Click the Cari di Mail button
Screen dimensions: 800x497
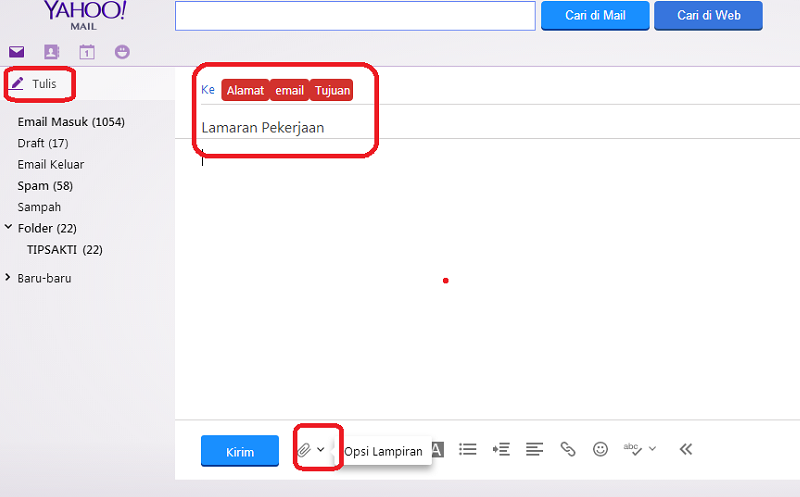click(x=595, y=16)
